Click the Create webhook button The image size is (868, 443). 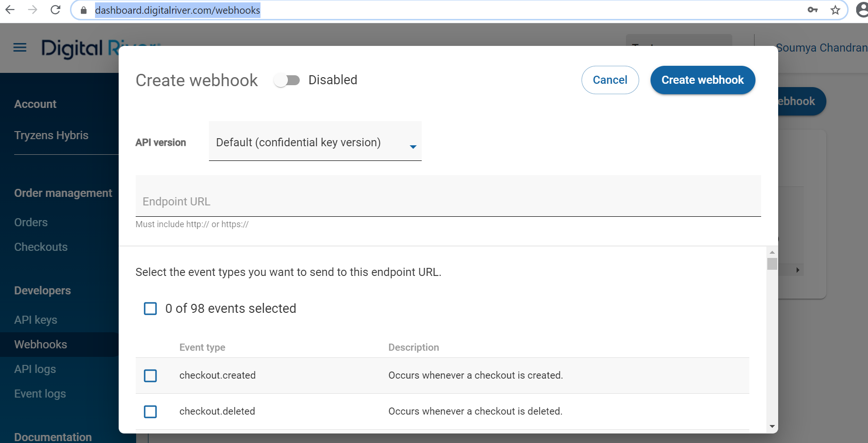(x=703, y=80)
